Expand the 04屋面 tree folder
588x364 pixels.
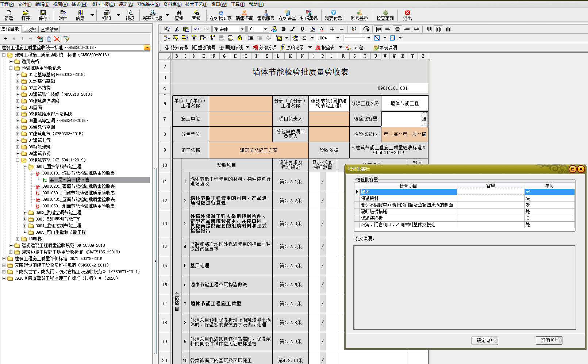[x=18, y=107]
